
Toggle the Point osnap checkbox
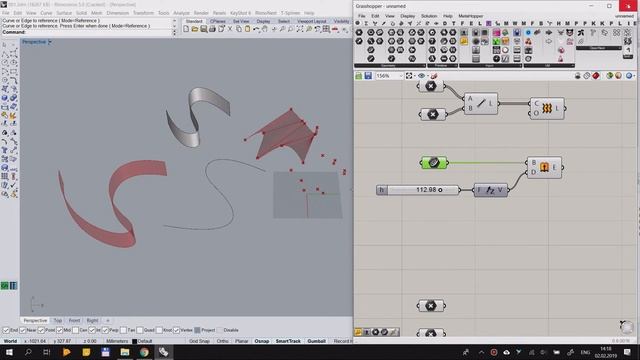pos(41,330)
